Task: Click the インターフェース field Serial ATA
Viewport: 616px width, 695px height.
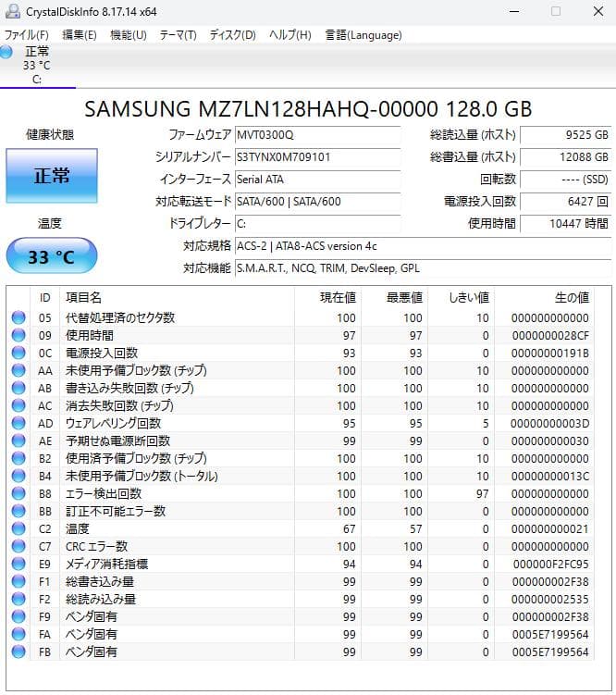Action: [317, 179]
